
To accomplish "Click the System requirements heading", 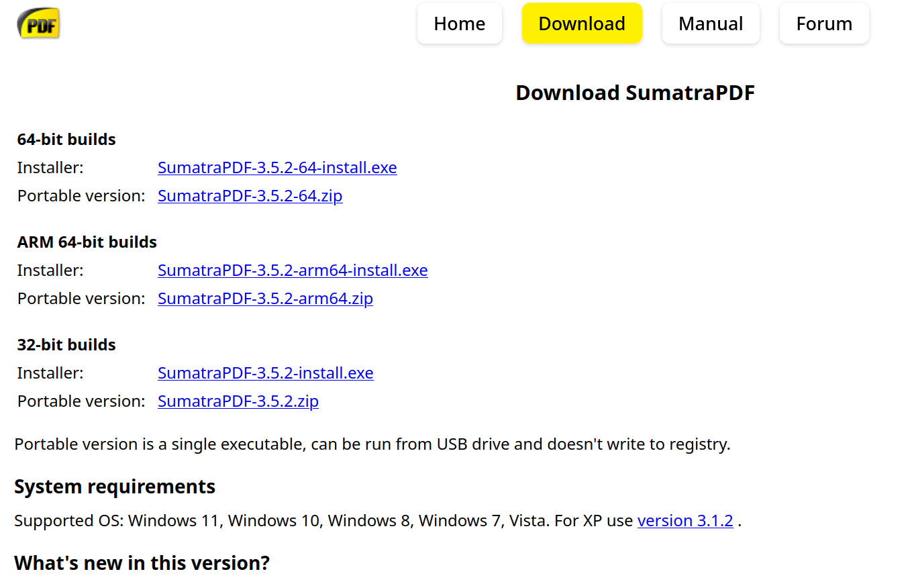I will [x=115, y=486].
